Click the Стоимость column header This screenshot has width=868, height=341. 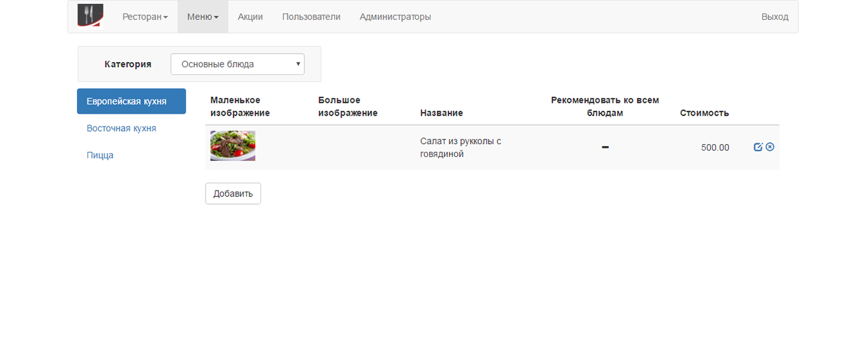(704, 113)
